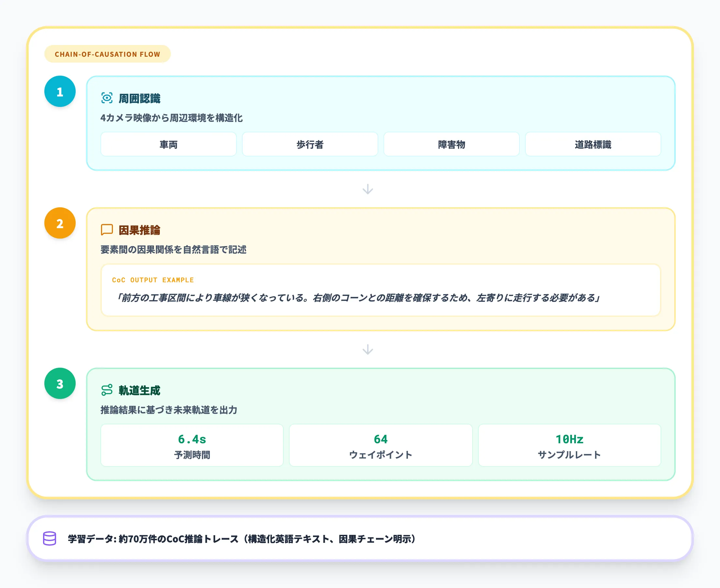Click the speech bubble icon beside 因果推論

point(107,230)
